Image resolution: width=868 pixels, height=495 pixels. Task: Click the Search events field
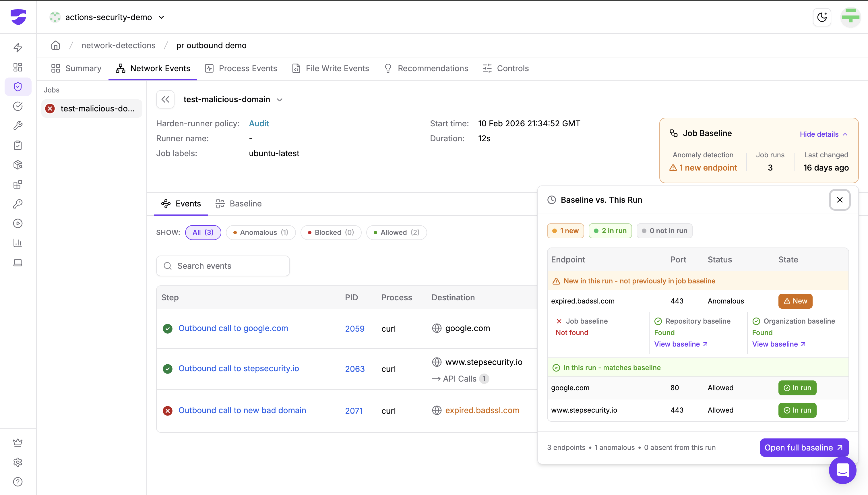(223, 266)
